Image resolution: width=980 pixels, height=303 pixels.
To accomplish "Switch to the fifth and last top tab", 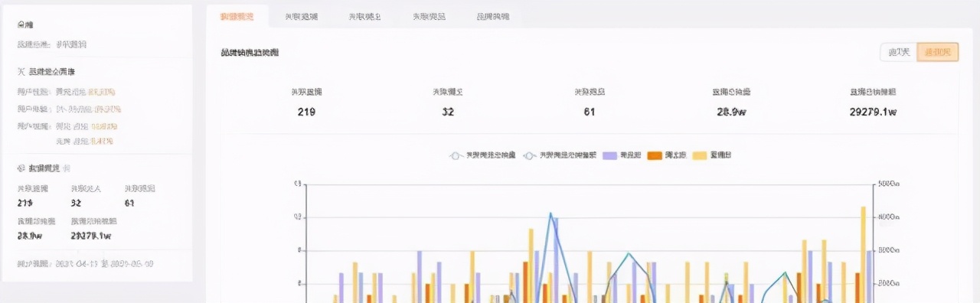I will click(x=492, y=16).
